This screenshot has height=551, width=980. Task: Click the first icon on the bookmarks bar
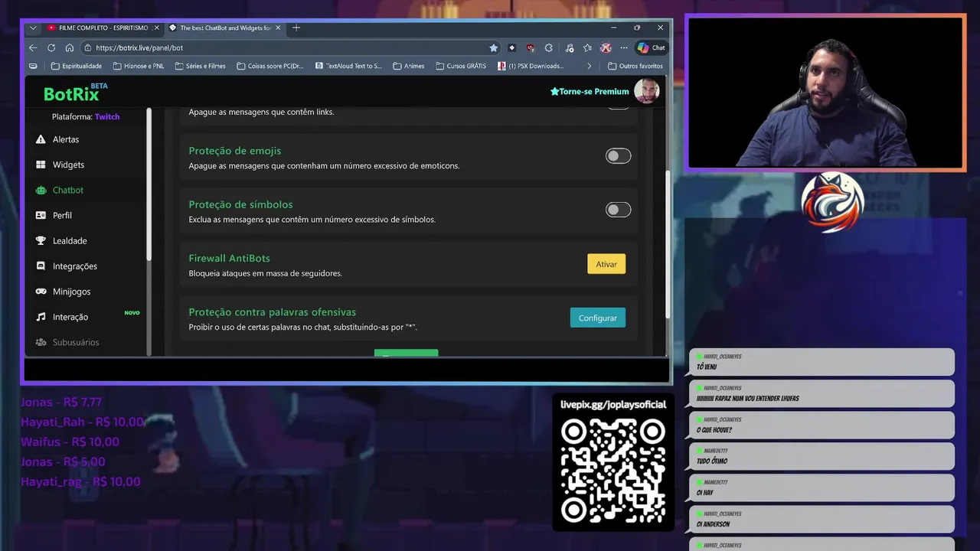[x=33, y=66]
